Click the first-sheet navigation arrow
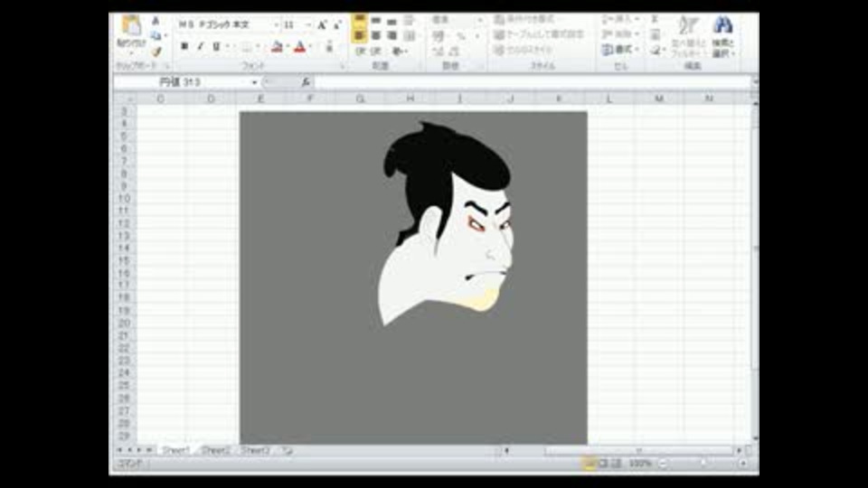 click(x=119, y=451)
